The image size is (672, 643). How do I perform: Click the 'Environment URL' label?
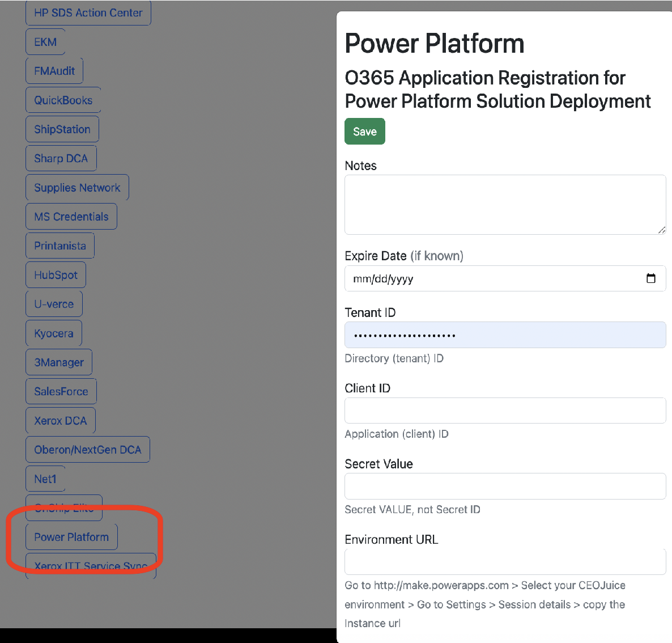392,540
